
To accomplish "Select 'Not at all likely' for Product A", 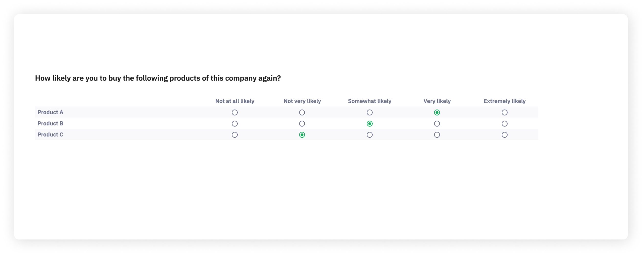I will (x=235, y=112).
